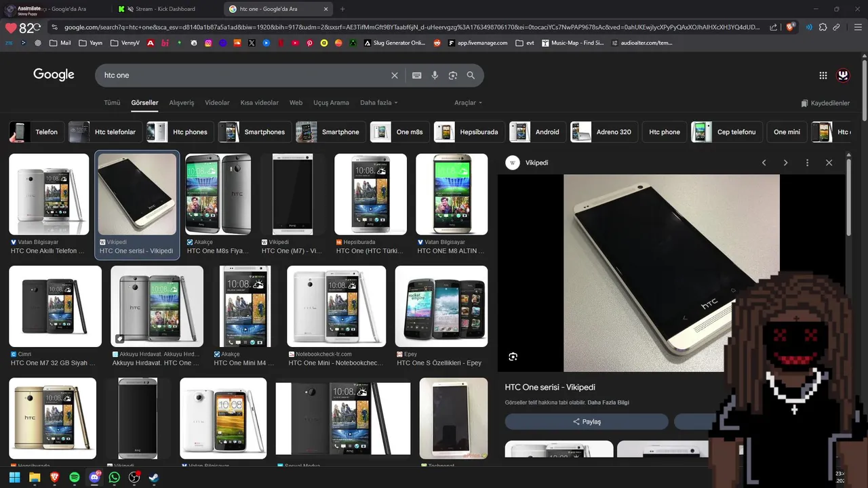Open the 'Mail' bookmarks folder
This screenshot has width=868, height=488.
(60, 43)
